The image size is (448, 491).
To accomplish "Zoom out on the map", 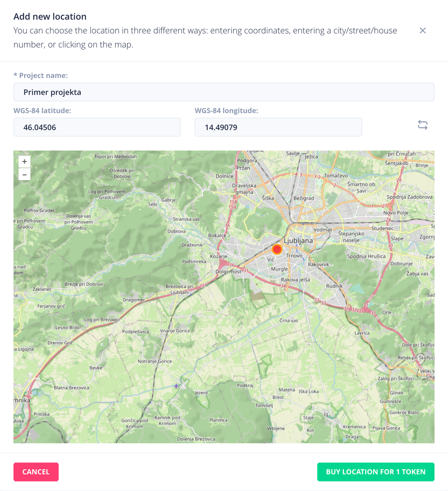I will [x=24, y=174].
